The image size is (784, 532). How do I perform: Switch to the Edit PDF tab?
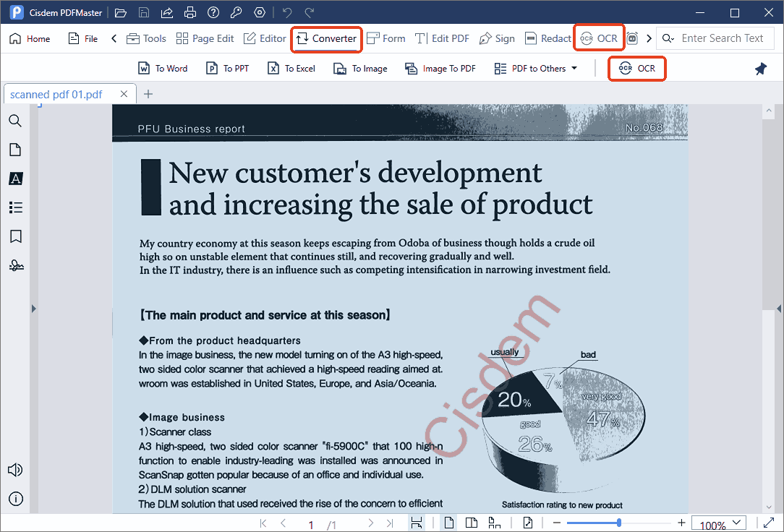442,38
